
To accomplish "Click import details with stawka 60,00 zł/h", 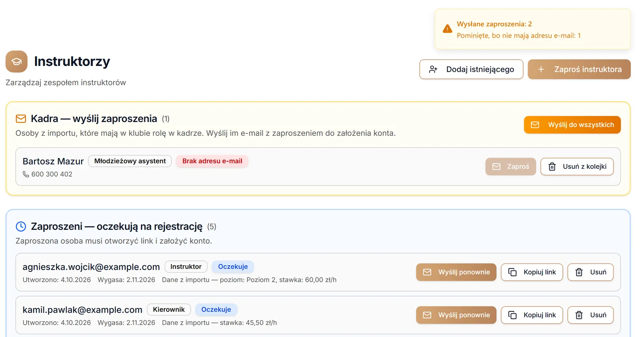I will coord(249,280).
